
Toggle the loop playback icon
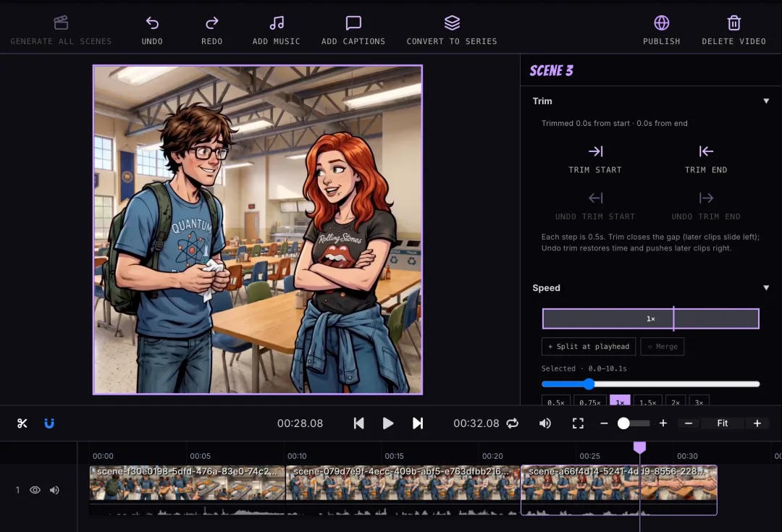pyautogui.click(x=512, y=423)
